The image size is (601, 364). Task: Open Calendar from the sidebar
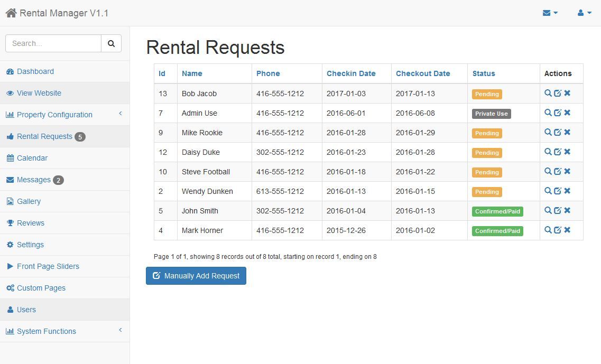pos(32,158)
